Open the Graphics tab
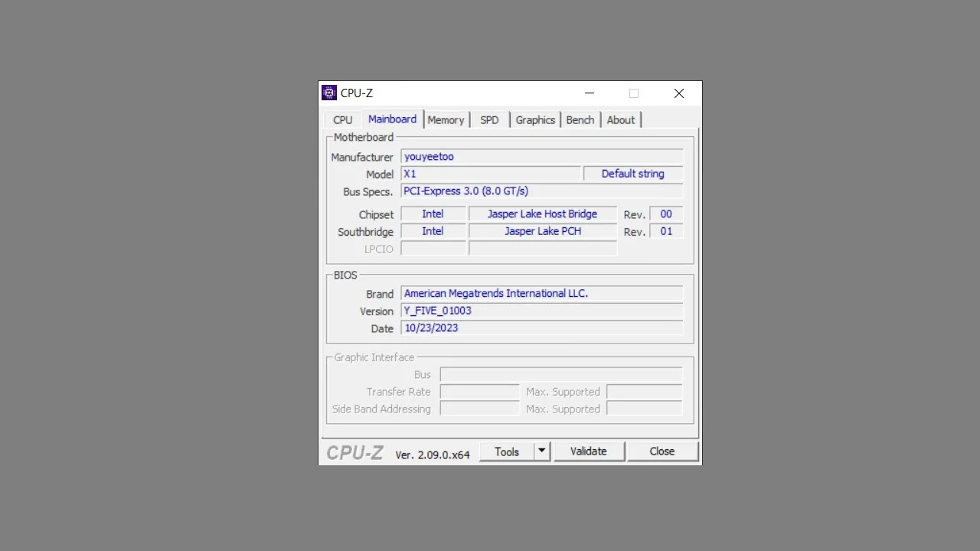 pos(534,119)
